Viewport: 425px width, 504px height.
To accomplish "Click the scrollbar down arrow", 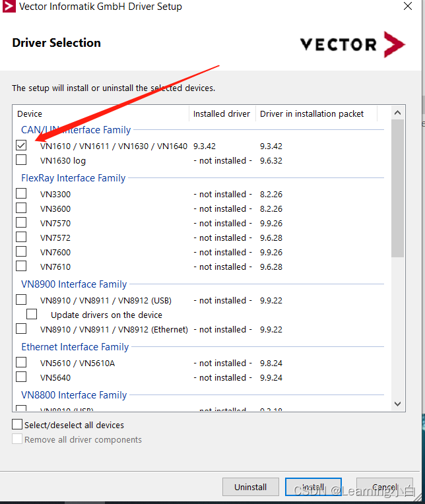I will tap(398, 404).
